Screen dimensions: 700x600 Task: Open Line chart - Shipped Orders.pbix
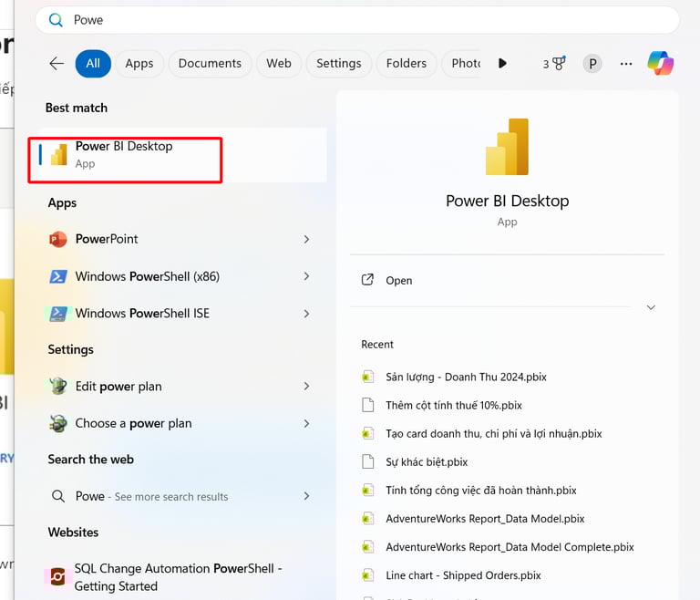click(x=463, y=575)
